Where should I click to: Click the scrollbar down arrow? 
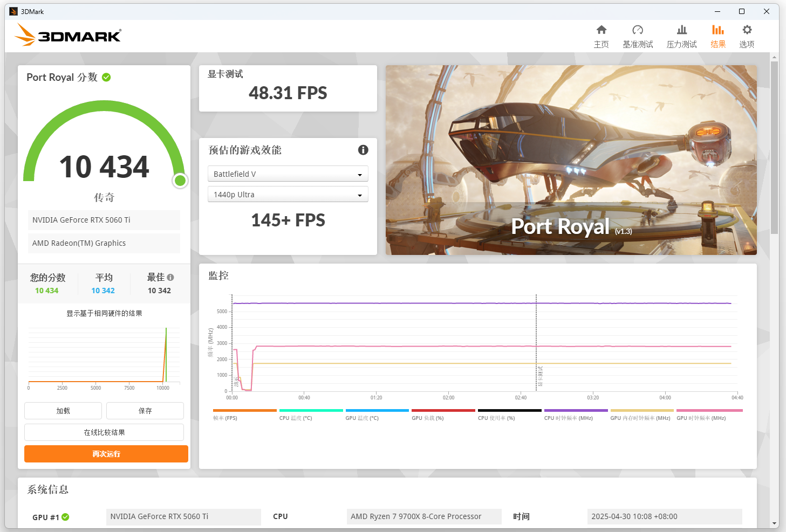(x=775, y=523)
